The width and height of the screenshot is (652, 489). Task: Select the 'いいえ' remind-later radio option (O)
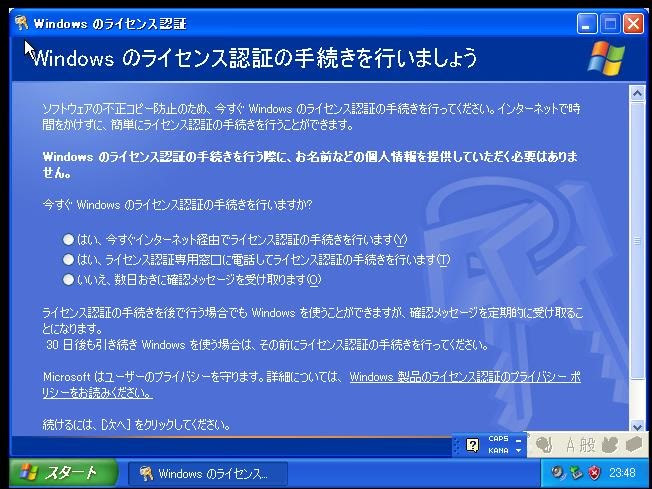pyautogui.click(x=68, y=279)
